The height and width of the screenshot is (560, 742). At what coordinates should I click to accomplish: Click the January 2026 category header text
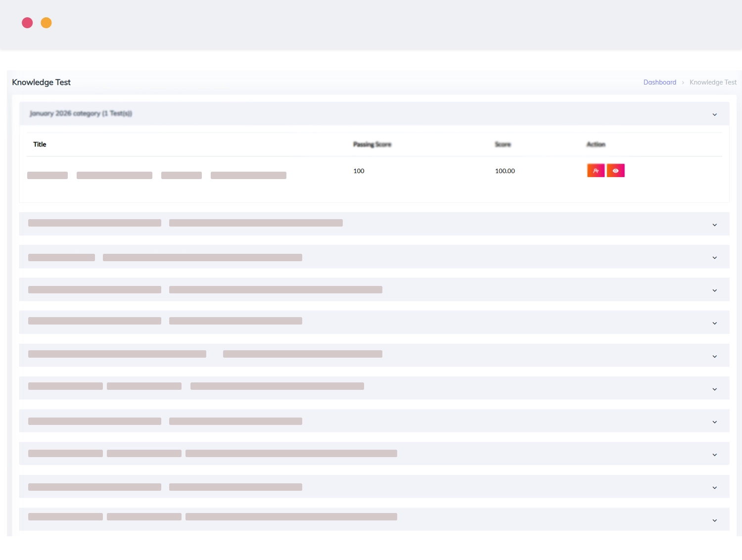(81, 114)
